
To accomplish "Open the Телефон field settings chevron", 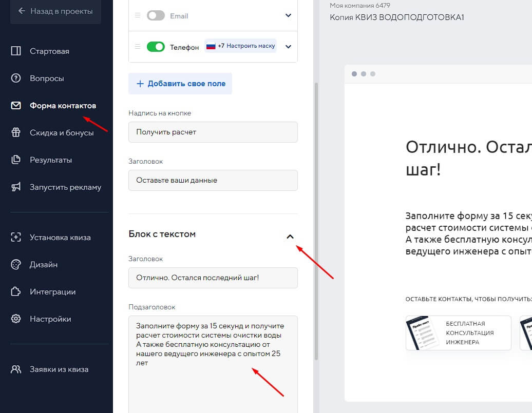I will tap(288, 46).
